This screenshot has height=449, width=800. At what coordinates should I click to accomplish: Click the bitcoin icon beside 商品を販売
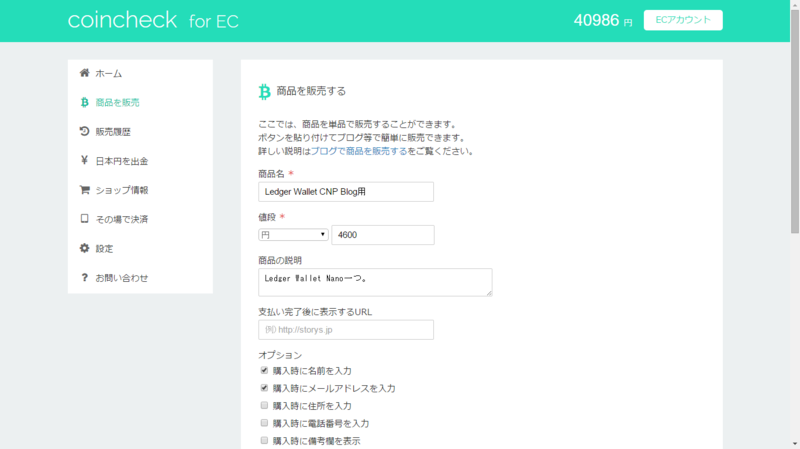click(84, 102)
